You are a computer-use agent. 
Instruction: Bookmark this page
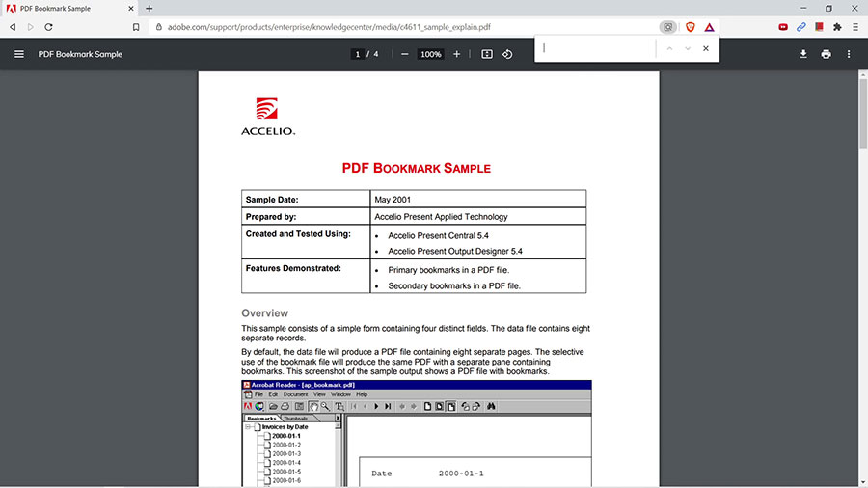pos(136,27)
